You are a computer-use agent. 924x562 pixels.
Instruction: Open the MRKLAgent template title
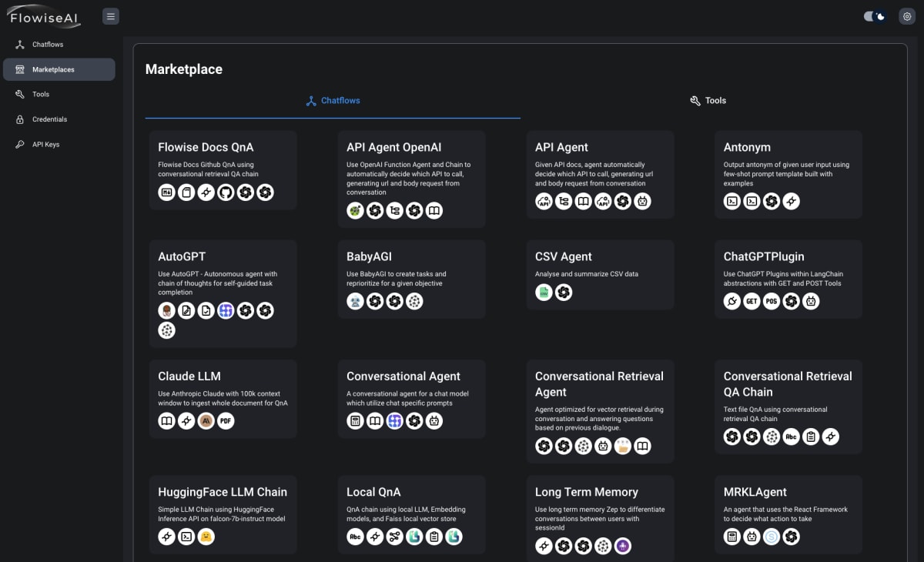(755, 492)
